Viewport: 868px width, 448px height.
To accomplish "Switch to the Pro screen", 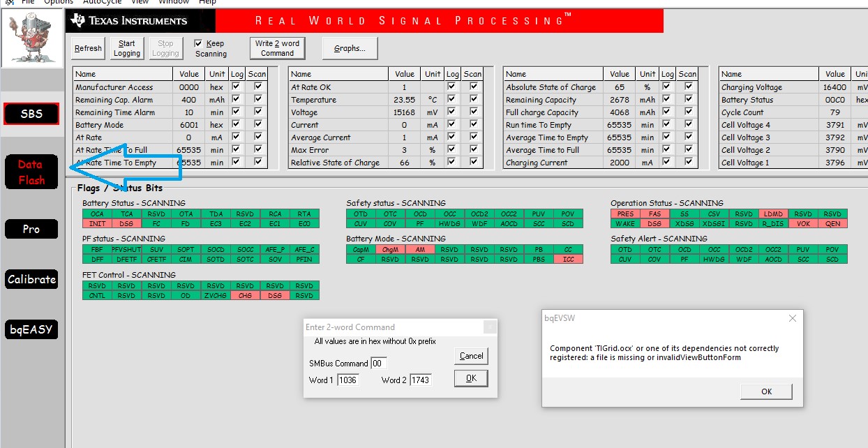I will (x=31, y=229).
